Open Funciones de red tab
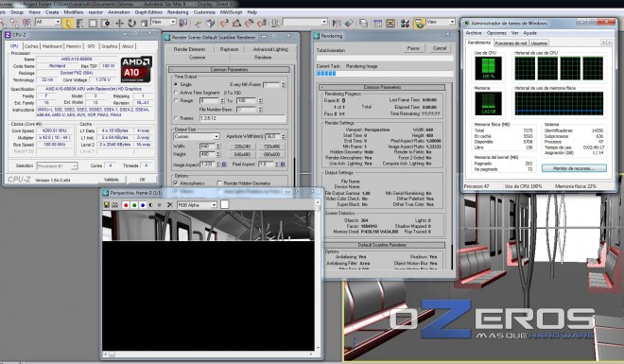Image resolution: width=624 pixels, height=364 pixels. (511, 43)
